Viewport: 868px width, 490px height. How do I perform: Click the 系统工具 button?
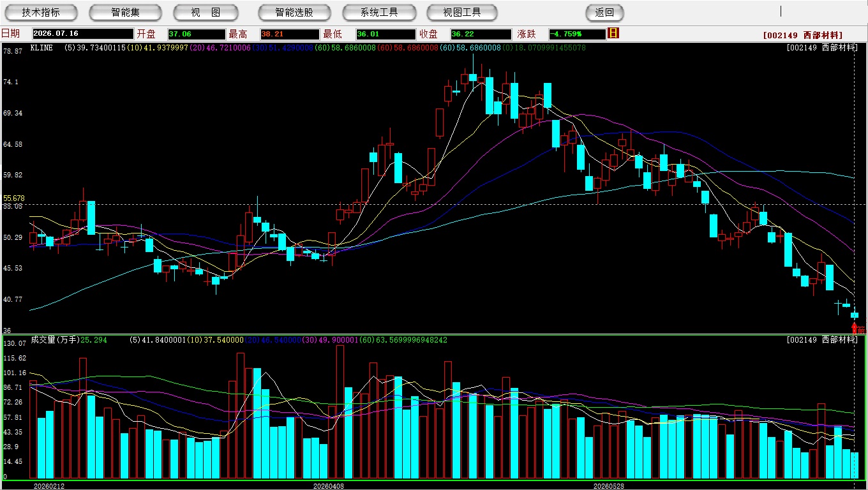pos(379,12)
